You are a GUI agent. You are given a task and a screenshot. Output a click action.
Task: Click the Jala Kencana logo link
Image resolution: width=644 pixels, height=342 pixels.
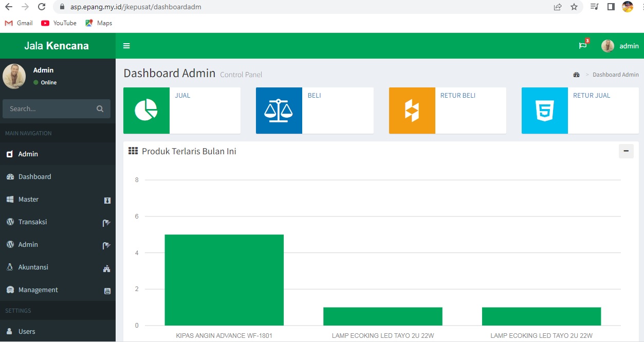(57, 46)
